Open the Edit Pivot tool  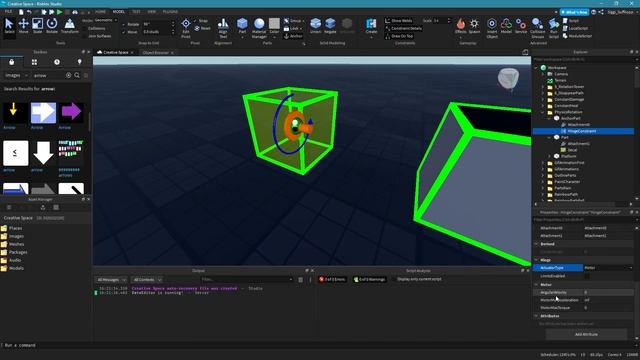[186, 28]
